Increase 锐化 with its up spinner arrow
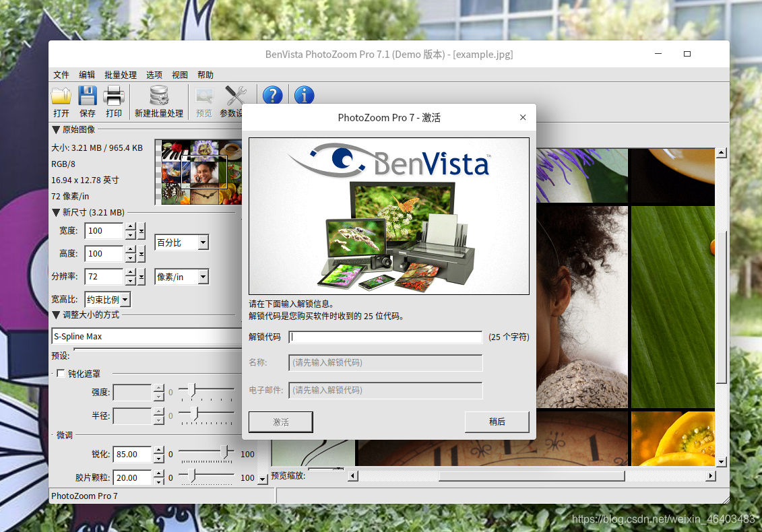762x532 pixels. 159,451
